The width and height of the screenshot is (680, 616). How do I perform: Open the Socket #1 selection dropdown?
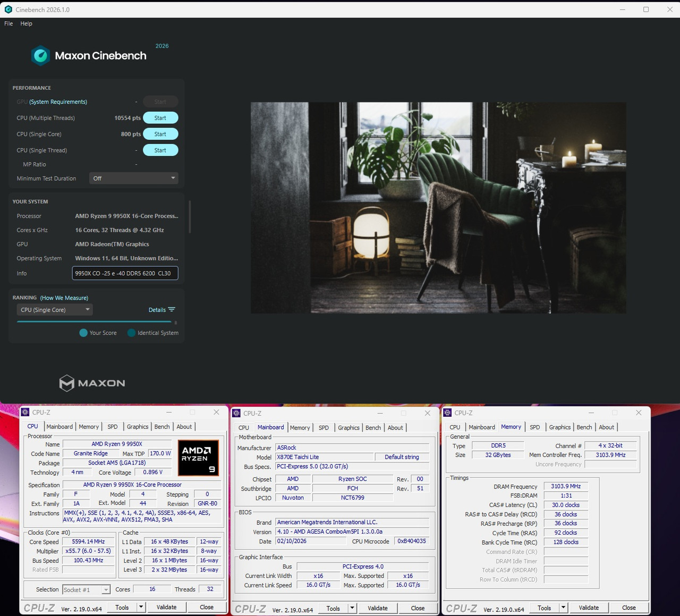point(86,589)
